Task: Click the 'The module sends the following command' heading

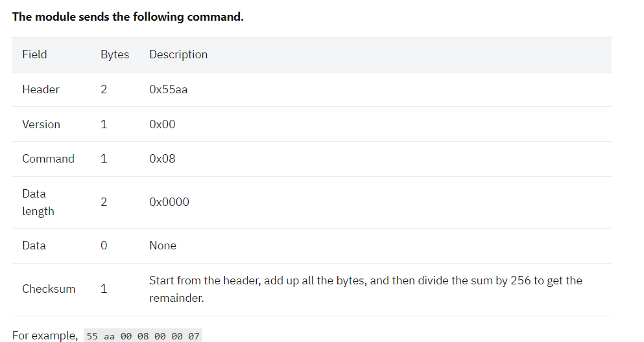Action: point(128,17)
